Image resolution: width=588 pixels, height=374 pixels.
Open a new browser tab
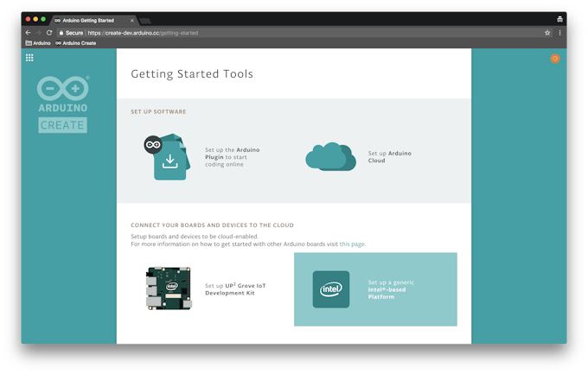(x=145, y=21)
